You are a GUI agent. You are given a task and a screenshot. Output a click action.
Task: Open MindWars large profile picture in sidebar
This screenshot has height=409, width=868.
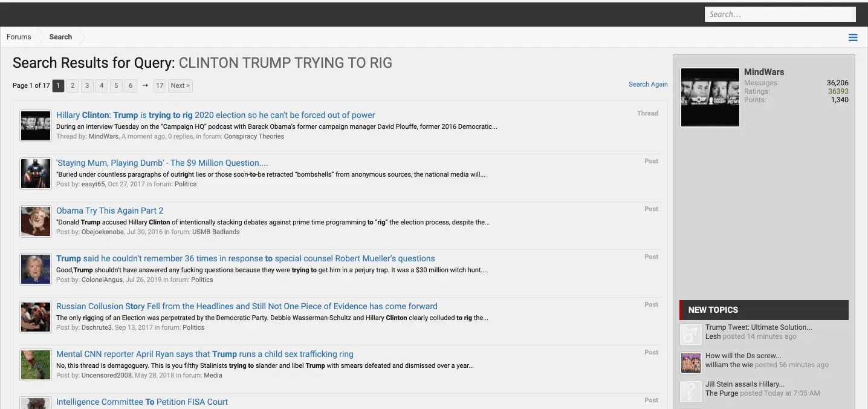click(x=710, y=97)
